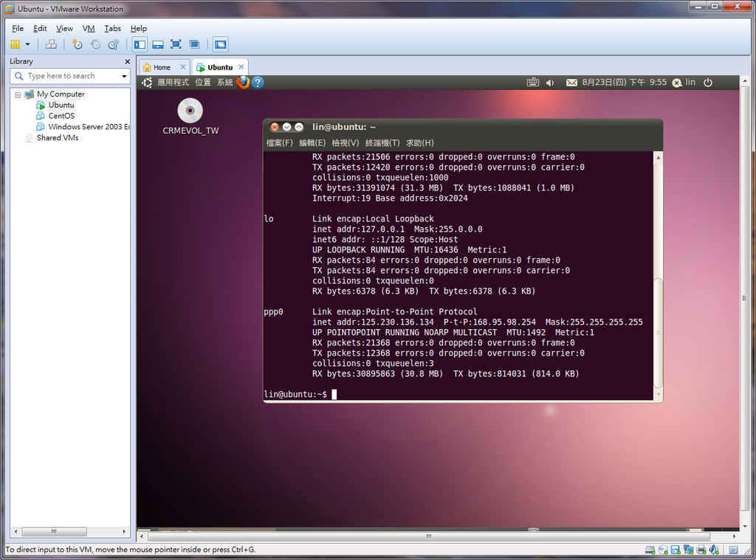Screen dimensions: 756x560
Task: Click the terminal scrollbar up arrow
Action: 658,158
